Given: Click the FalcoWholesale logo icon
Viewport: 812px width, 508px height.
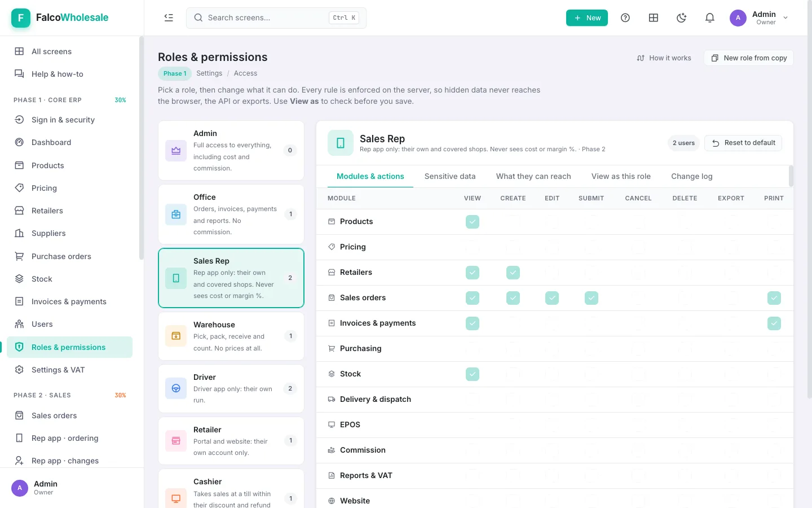Looking at the screenshot, I should [21, 17].
